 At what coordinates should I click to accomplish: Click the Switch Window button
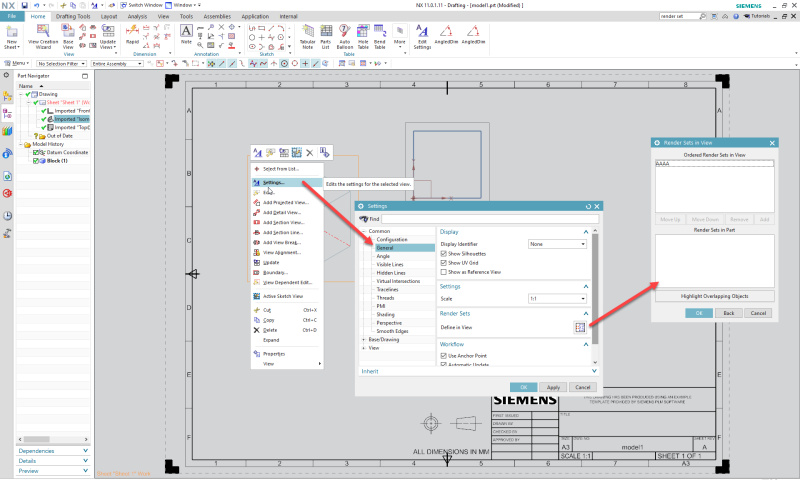pos(141,5)
